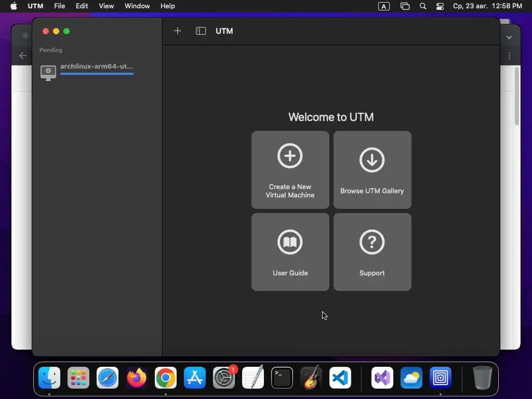Open three-dot menu in background window

coord(509,56)
